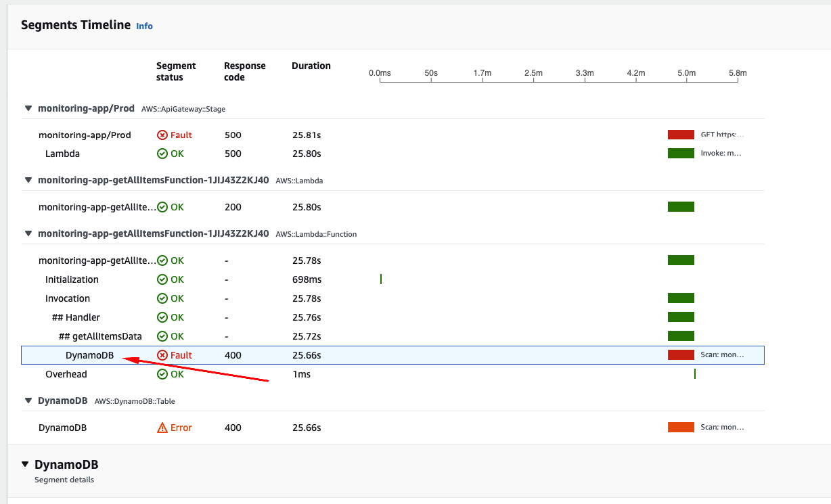Click the Duration column header

(x=311, y=66)
